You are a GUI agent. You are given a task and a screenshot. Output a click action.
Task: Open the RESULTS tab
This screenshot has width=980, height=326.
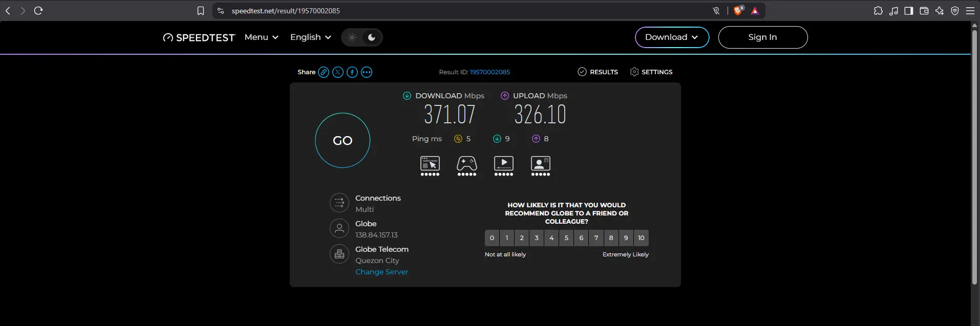tap(598, 72)
